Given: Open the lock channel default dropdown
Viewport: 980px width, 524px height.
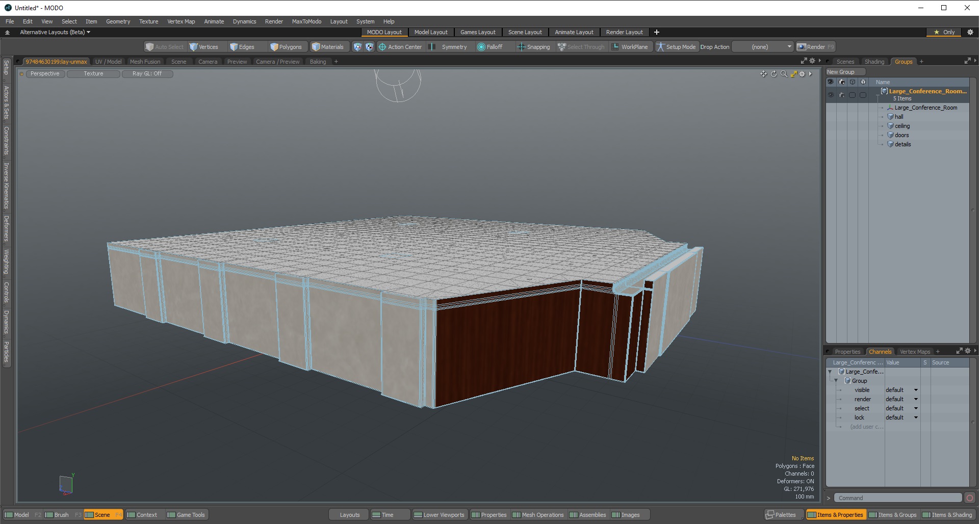Looking at the screenshot, I should (x=901, y=417).
